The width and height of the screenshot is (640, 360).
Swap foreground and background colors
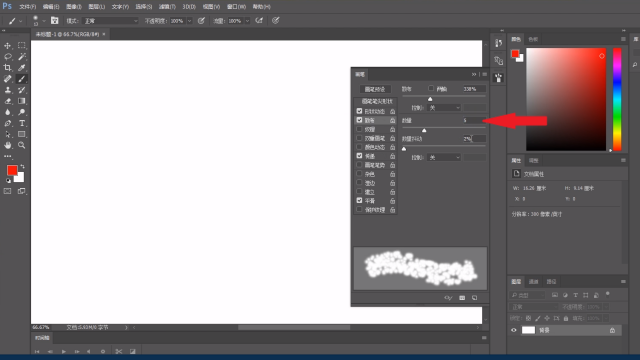(22, 167)
